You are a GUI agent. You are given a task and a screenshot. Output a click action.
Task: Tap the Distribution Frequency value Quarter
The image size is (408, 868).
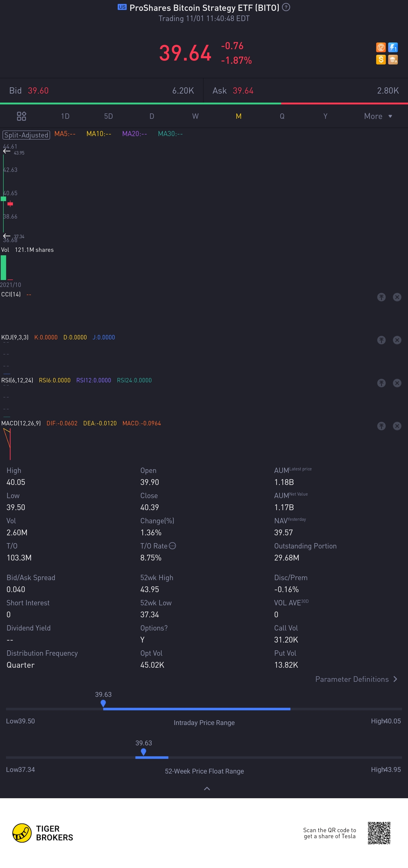[x=21, y=665]
